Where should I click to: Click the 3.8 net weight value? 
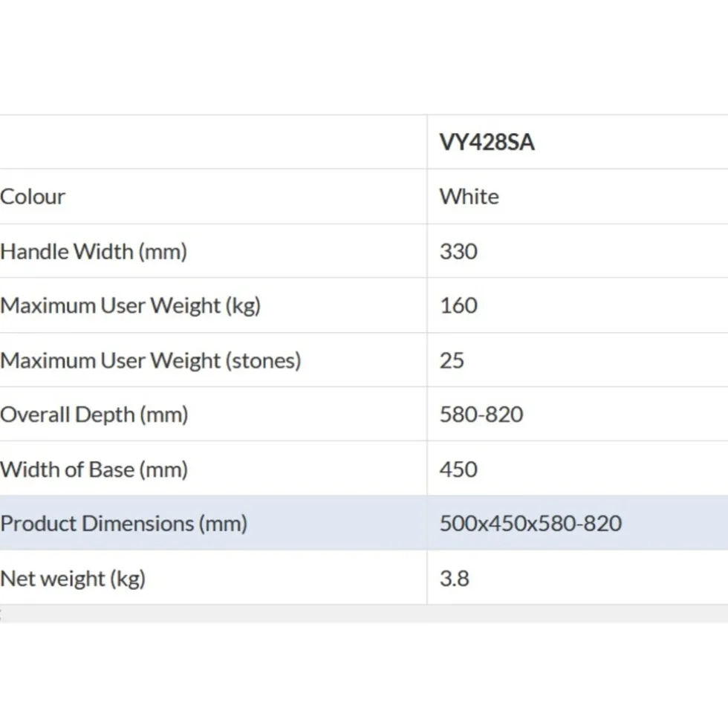(454, 578)
